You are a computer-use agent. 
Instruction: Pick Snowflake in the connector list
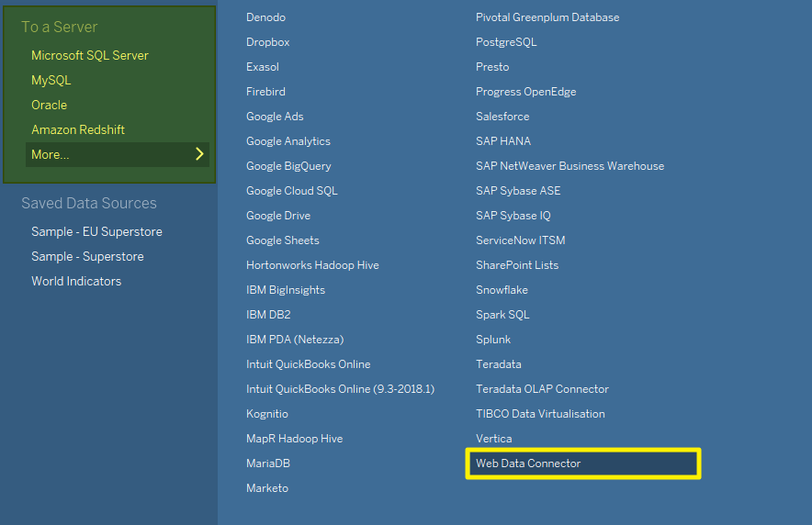pyautogui.click(x=502, y=290)
